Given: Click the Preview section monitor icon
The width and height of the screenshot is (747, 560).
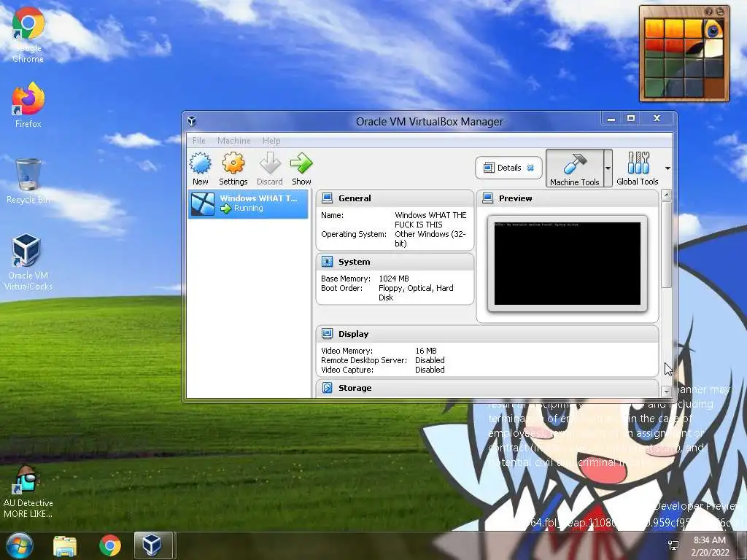Looking at the screenshot, I should [x=487, y=198].
